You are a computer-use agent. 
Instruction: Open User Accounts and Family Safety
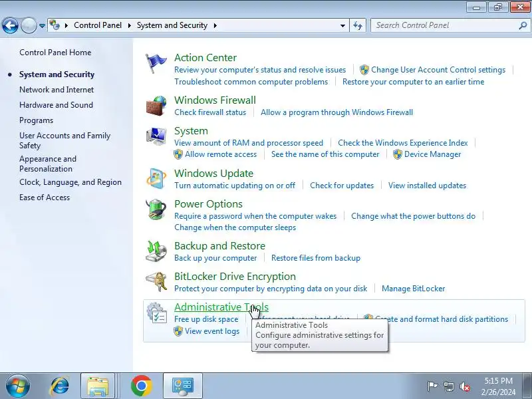tap(65, 140)
